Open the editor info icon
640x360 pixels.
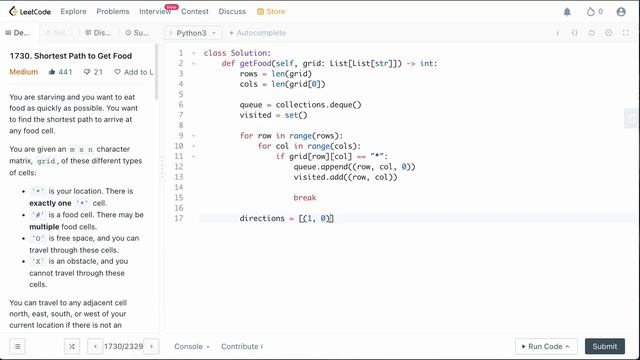558,33
